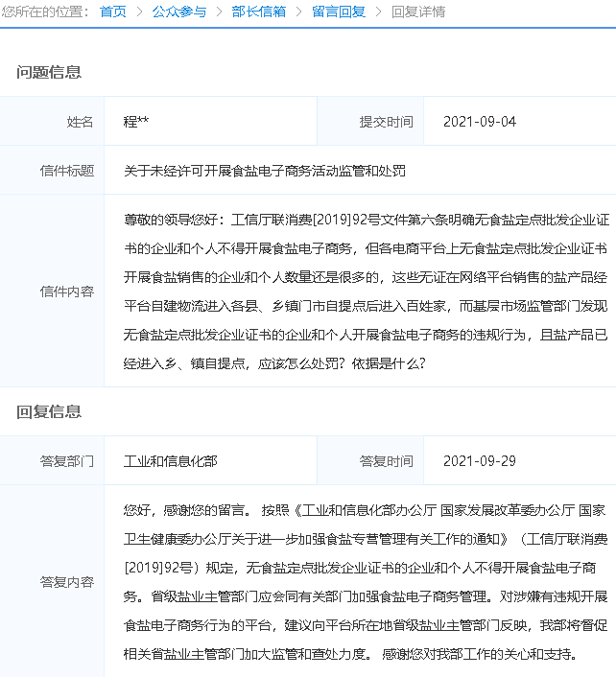Click the replying department 工业和信息化部
The height and width of the screenshot is (677, 616).
click(171, 461)
